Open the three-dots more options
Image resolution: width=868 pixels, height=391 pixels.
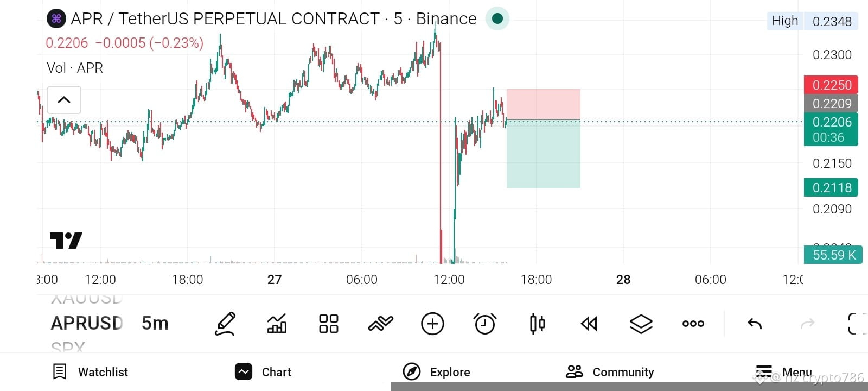point(693,324)
